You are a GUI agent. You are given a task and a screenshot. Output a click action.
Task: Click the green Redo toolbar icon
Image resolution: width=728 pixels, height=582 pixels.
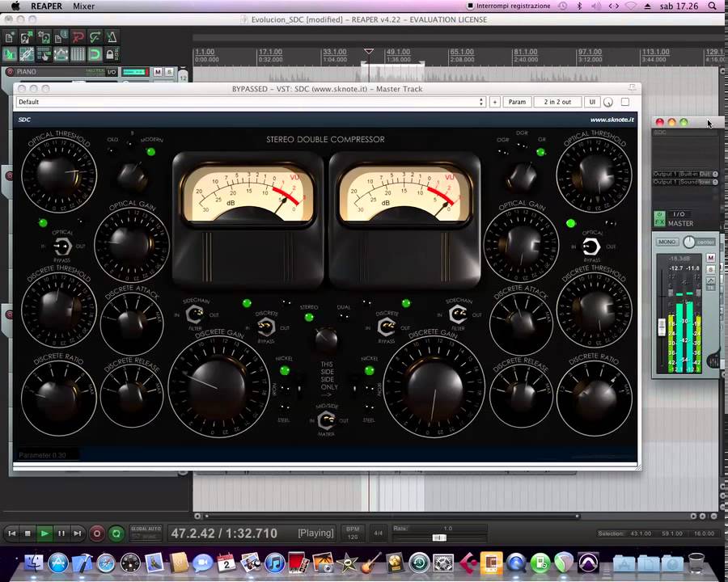click(x=95, y=37)
